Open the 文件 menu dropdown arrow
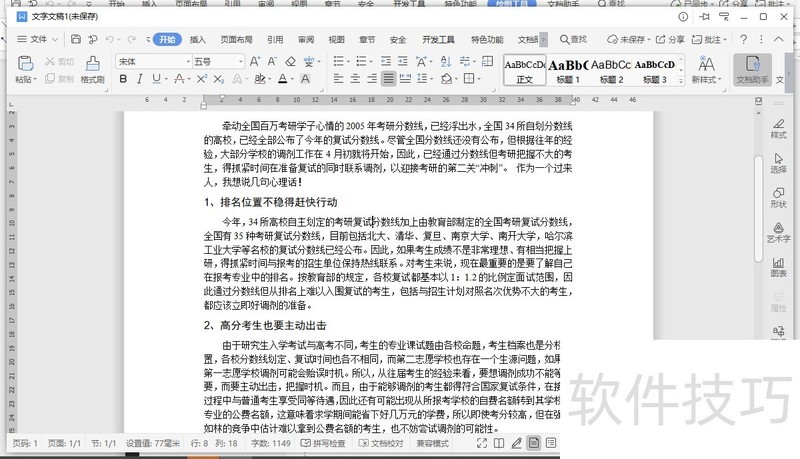 55,39
